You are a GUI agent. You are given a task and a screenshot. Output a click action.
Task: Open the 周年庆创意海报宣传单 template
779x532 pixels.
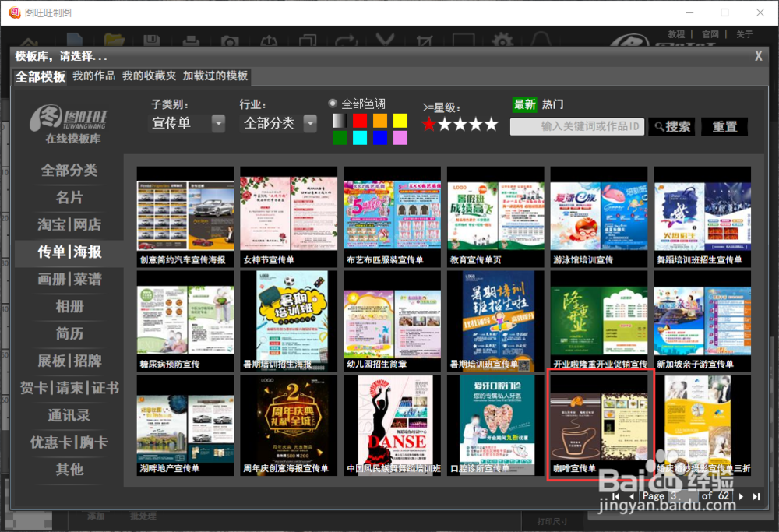tap(289, 425)
